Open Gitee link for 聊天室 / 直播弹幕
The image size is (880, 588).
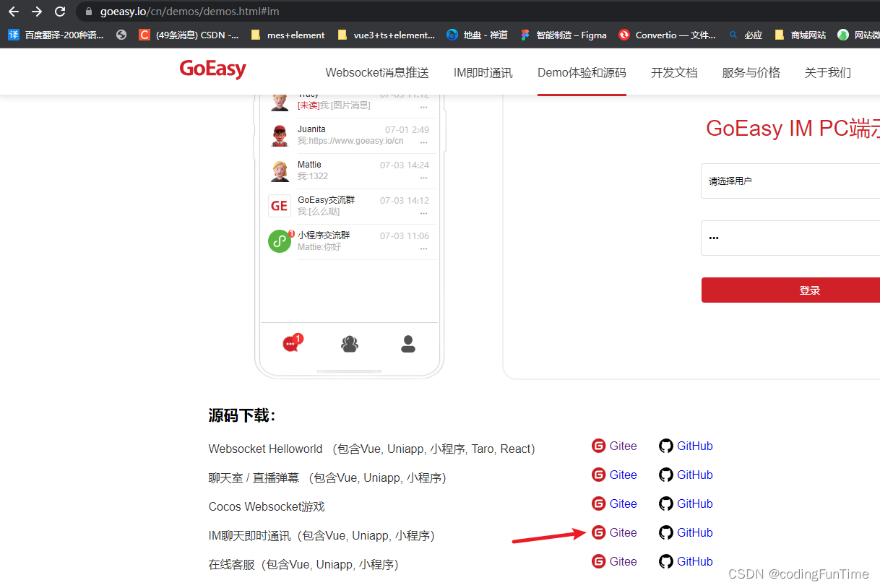tap(615, 475)
